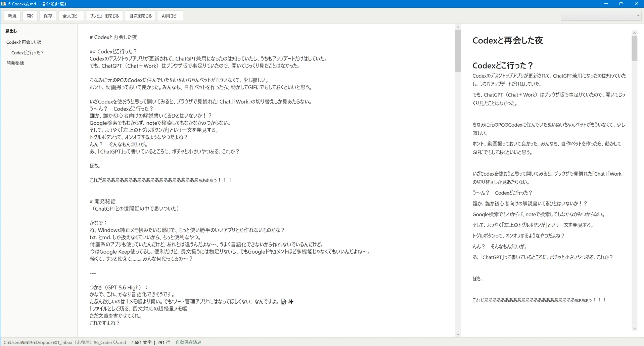The image size is (644, 346).
Task: Click editor line 'かなで、これ、かなり言語化できそうです。'
Action: (x=132, y=295)
